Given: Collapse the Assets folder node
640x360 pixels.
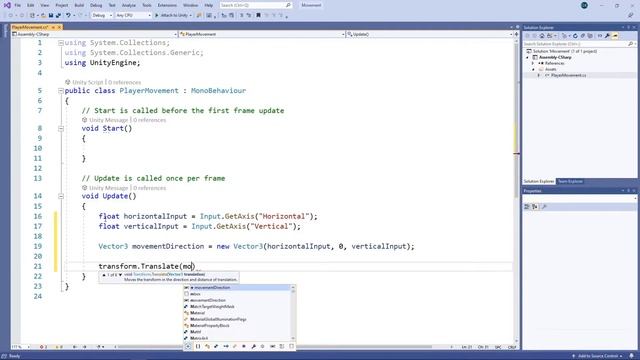Looking at the screenshot, I should [533, 69].
